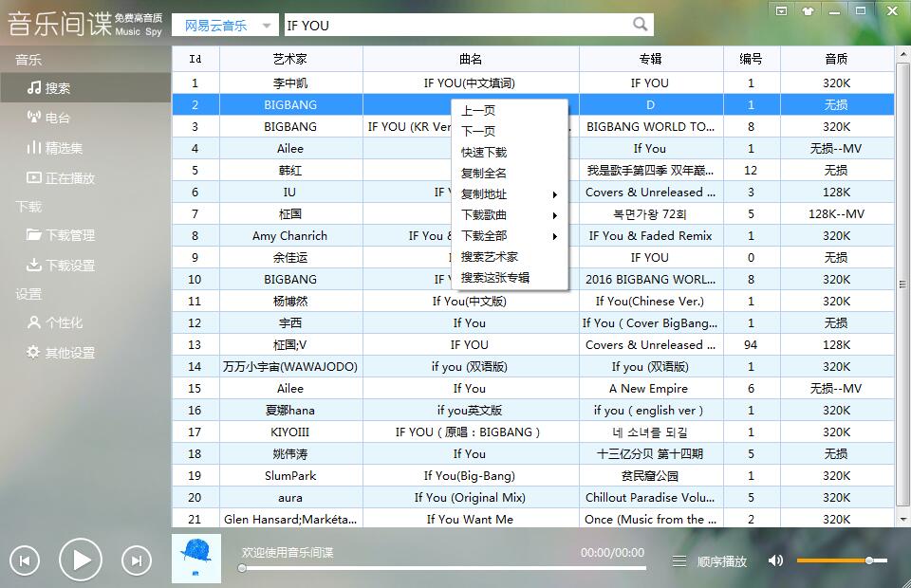Select 万万小宇宙(WAWAJODO) row
Screen dimensions: 911x588
click(532, 367)
